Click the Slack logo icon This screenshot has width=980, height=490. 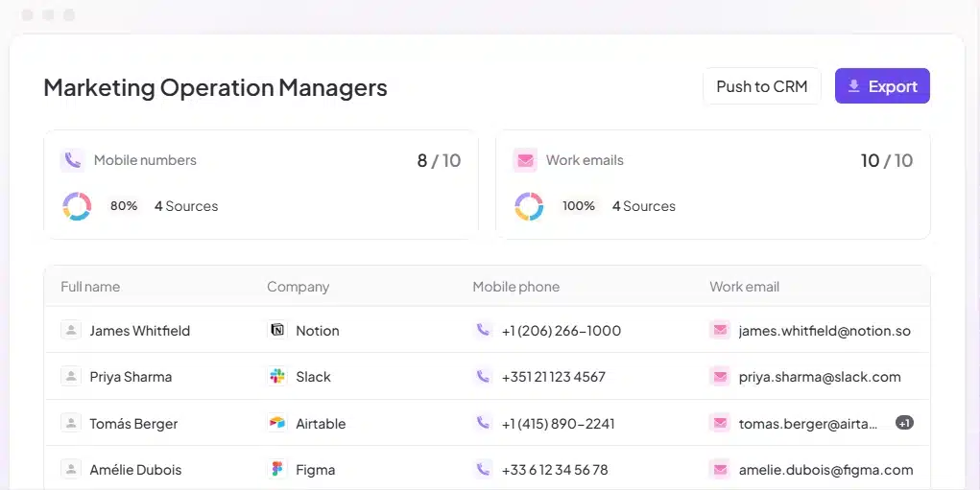point(277,377)
